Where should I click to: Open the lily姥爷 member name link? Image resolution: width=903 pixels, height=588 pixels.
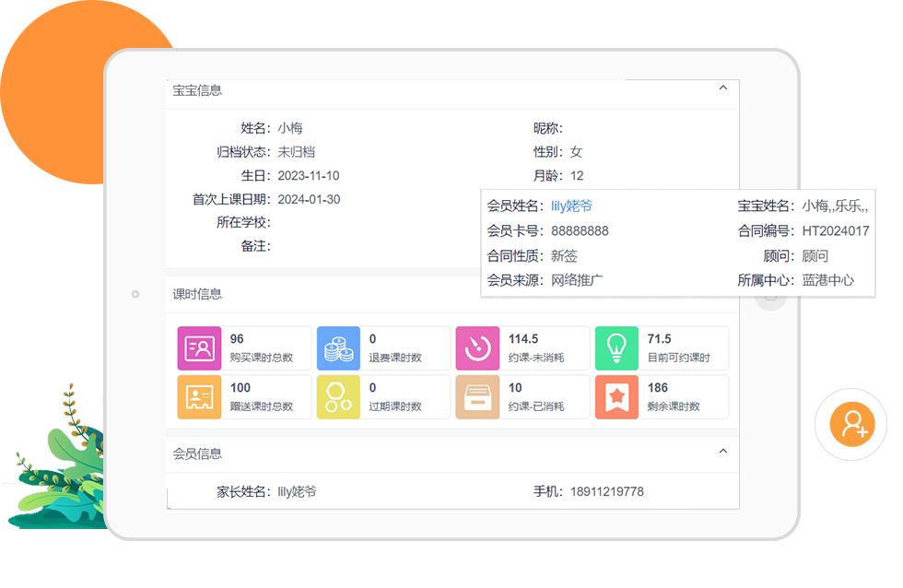tap(571, 206)
